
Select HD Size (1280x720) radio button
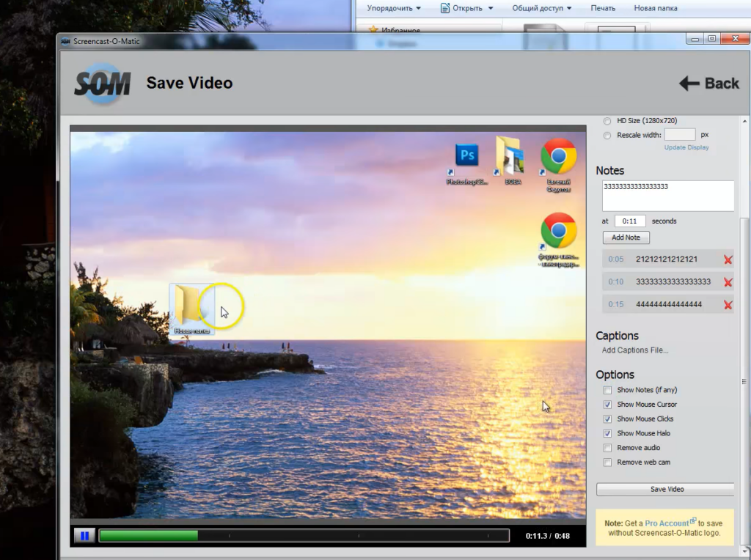pyautogui.click(x=607, y=121)
